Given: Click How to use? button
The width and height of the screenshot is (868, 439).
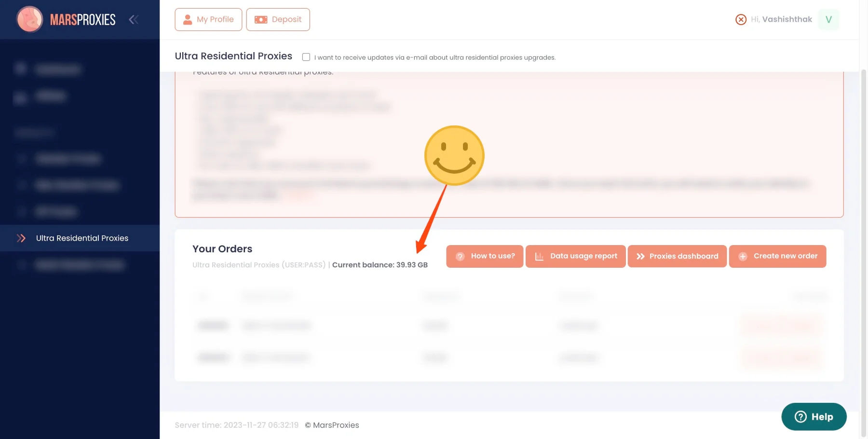Looking at the screenshot, I should (x=485, y=256).
